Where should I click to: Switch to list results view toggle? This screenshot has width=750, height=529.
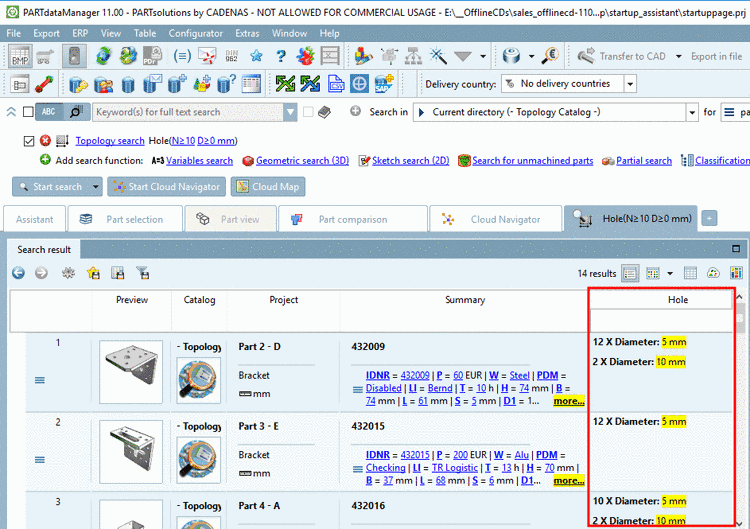tap(630, 274)
